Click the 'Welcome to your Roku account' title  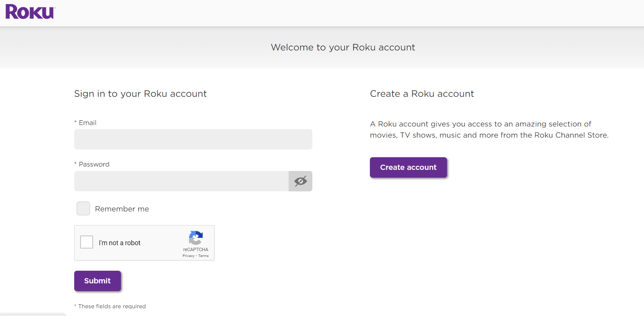pyautogui.click(x=343, y=47)
